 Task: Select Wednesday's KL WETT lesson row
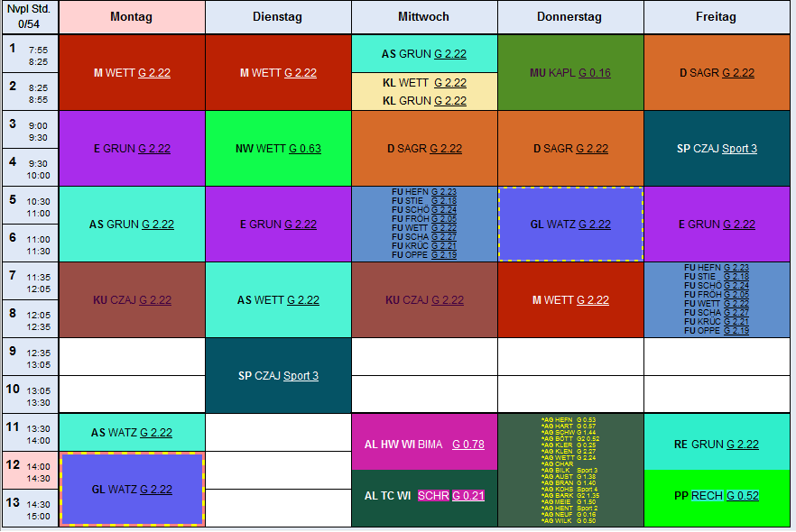[x=423, y=83]
